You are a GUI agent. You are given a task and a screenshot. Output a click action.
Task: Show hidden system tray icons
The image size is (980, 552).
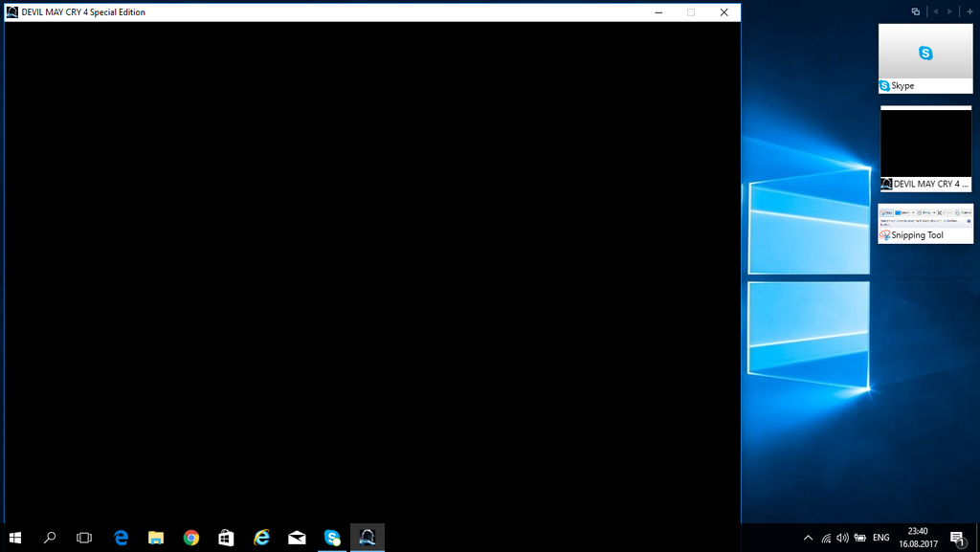pyautogui.click(x=808, y=538)
